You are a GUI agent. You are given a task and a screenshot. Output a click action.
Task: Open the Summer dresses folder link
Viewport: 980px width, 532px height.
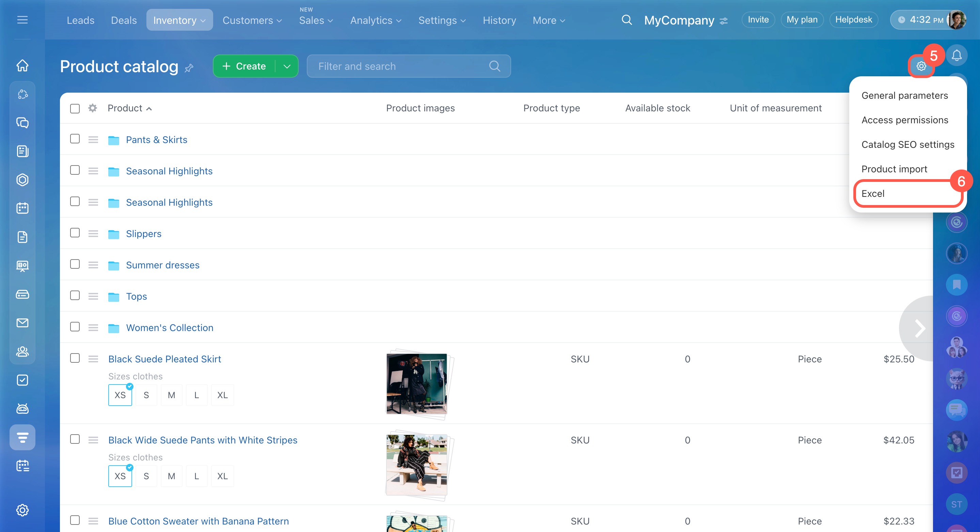pyautogui.click(x=162, y=265)
